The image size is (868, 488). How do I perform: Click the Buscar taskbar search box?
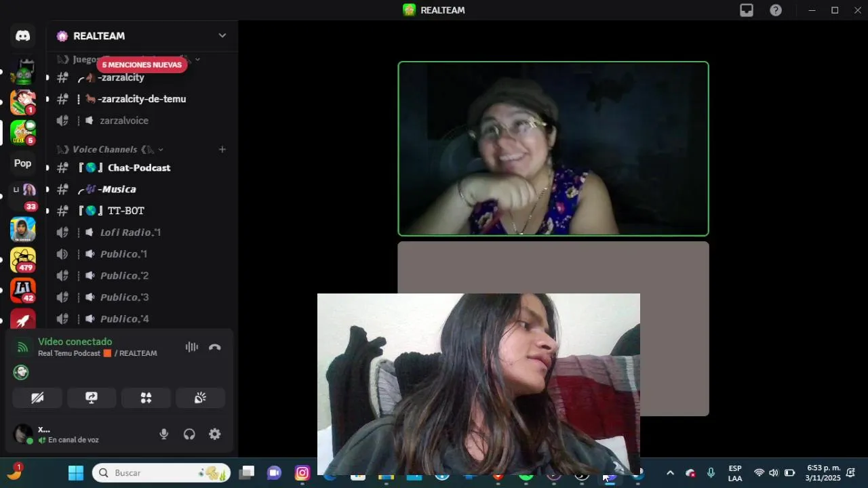161,472
